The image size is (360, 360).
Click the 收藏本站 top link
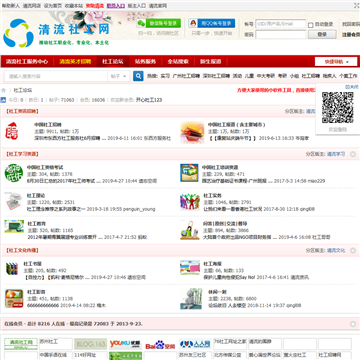click(74, 6)
